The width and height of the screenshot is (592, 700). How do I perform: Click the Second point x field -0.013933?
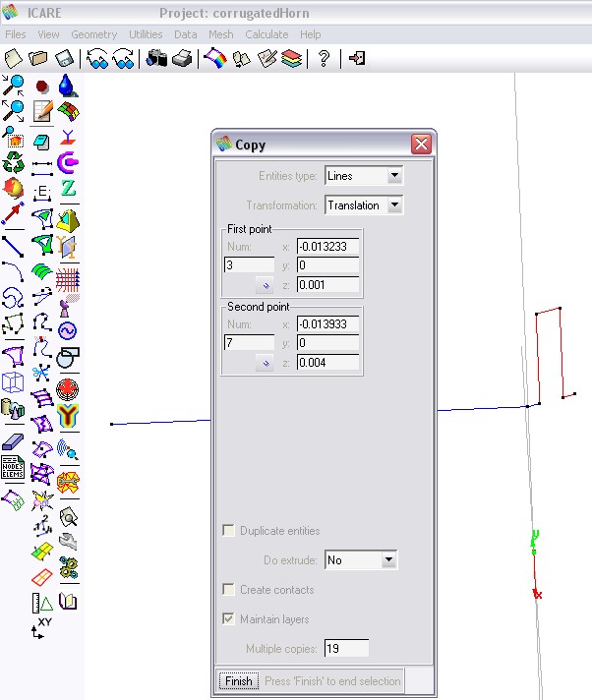(327, 323)
